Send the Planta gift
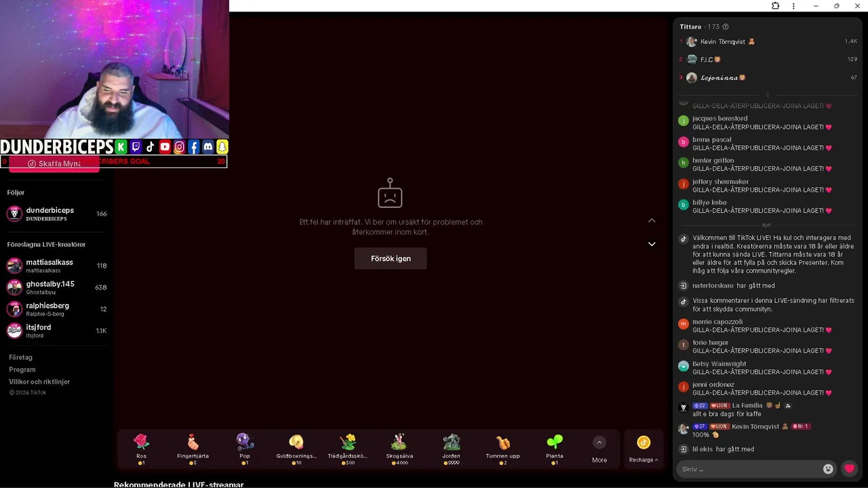The width and height of the screenshot is (868, 488). (x=555, y=449)
